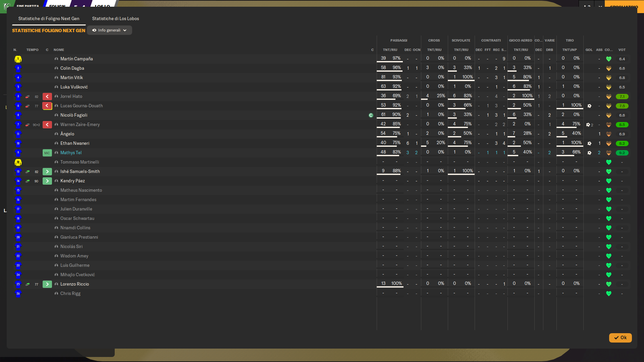Viewport: 644px width, 362px height.
Task: Click the 9.2 rating badge for Mathys Tel
Action: [x=622, y=153]
